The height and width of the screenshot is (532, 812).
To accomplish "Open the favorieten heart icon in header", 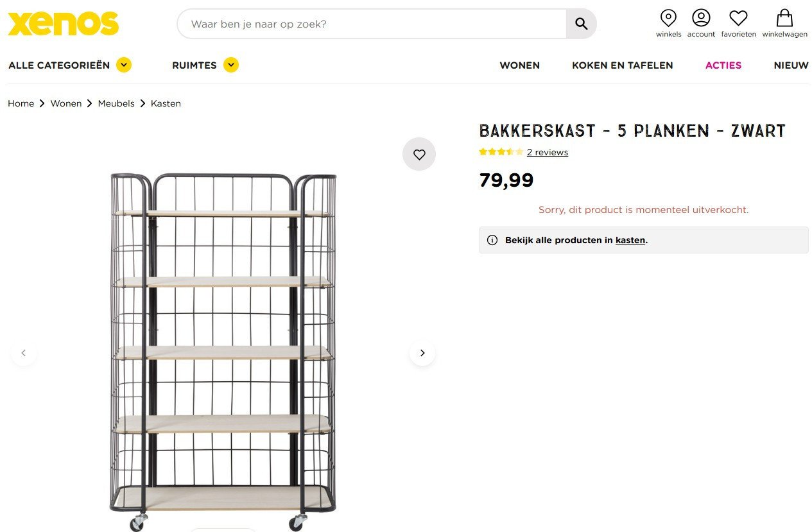I will [x=738, y=18].
